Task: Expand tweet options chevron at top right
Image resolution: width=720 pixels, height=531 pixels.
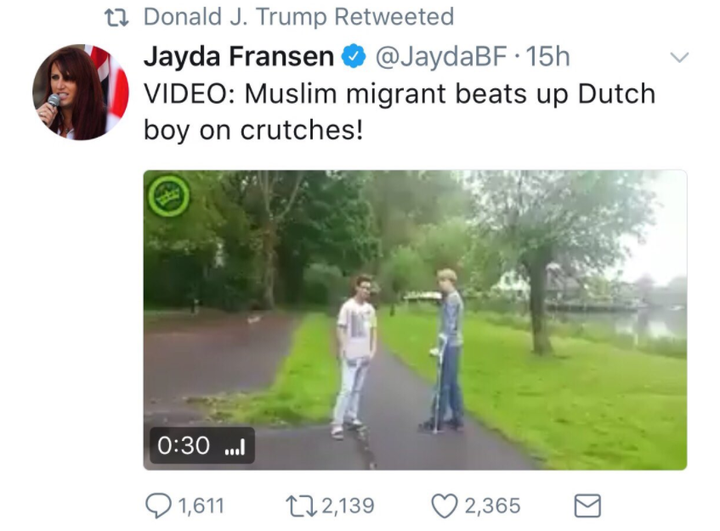Action: (x=679, y=57)
